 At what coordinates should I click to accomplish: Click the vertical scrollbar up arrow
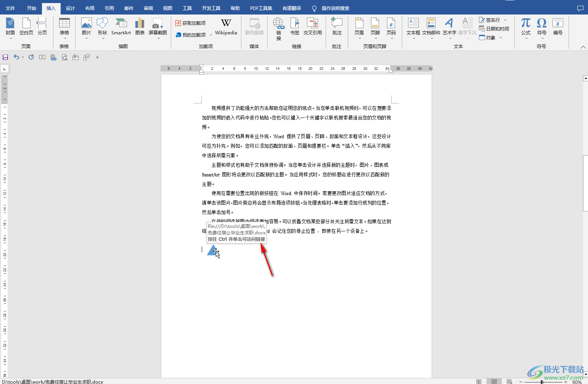[x=585, y=78]
